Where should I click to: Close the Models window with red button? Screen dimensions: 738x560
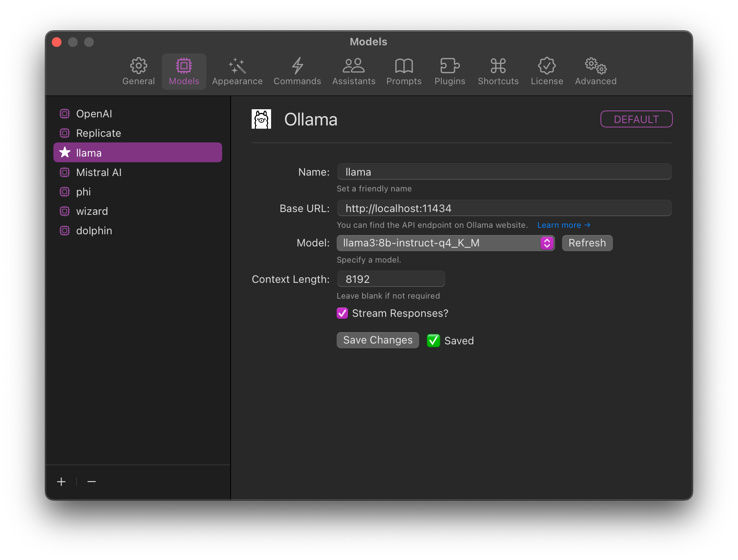point(57,42)
